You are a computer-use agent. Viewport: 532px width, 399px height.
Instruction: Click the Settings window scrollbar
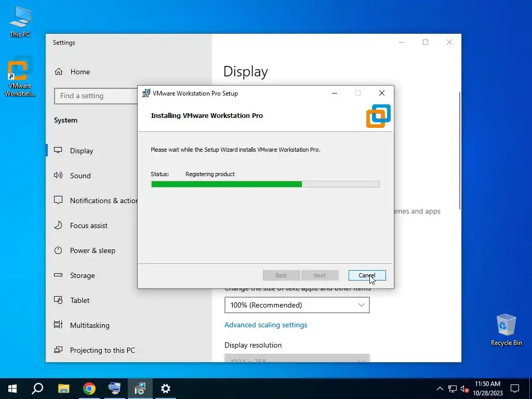pos(459,151)
